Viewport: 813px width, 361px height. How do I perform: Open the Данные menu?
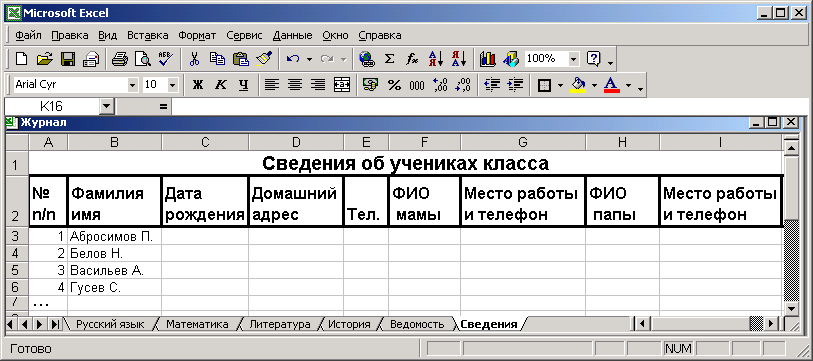pyautogui.click(x=292, y=35)
